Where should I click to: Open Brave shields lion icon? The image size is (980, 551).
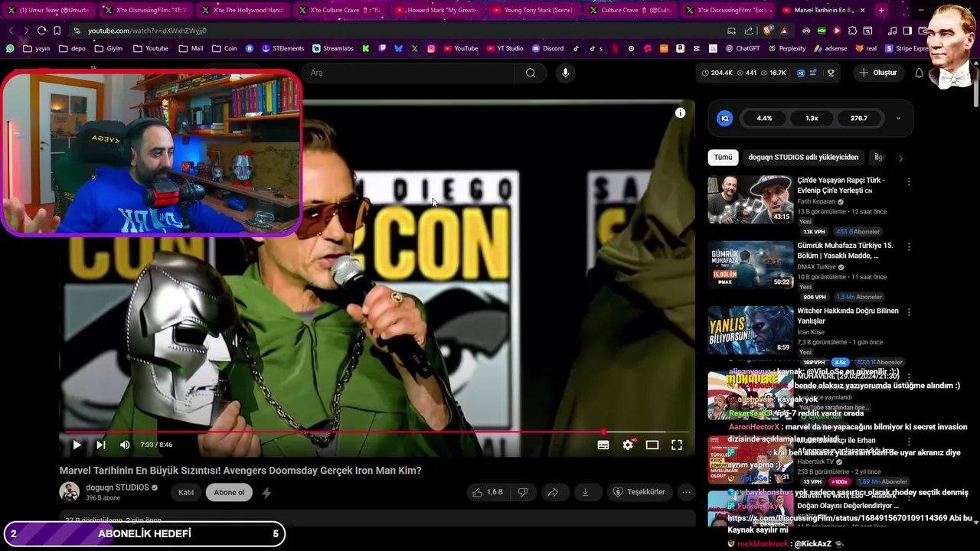coord(767,31)
